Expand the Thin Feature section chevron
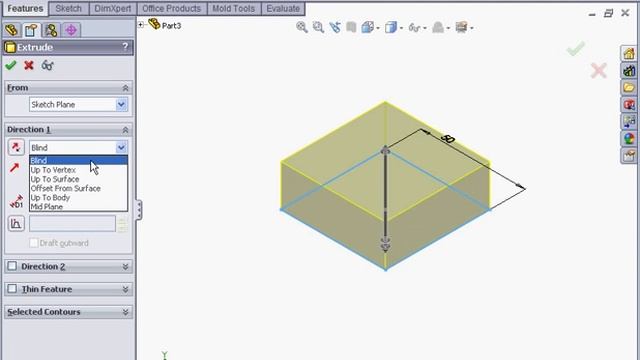640x360 pixels. (125, 289)
